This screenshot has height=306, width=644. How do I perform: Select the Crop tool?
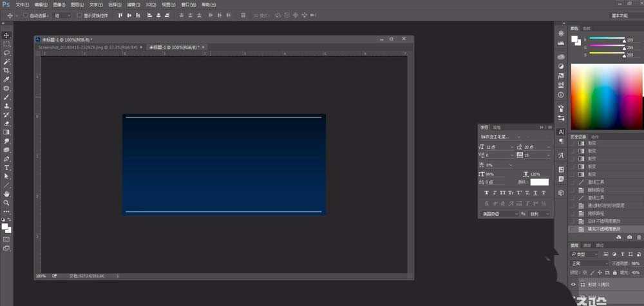(6, 70)
